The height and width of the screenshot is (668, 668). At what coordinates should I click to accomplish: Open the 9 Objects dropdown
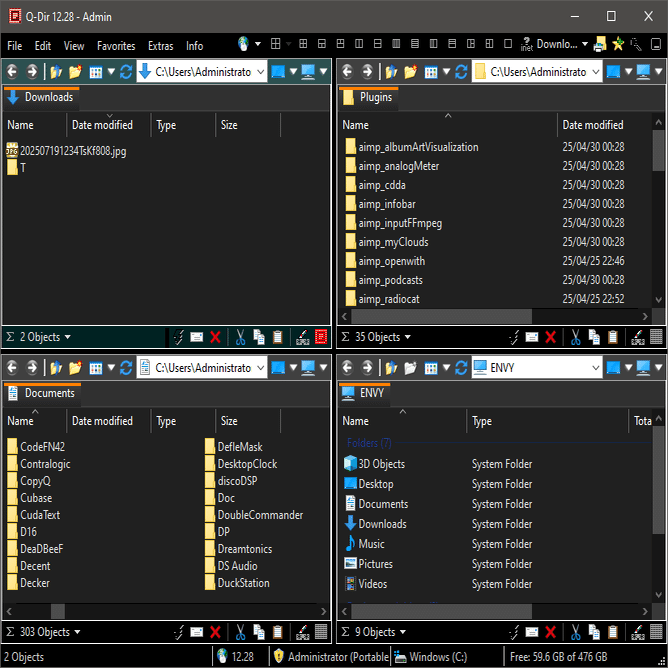point(403,632)
